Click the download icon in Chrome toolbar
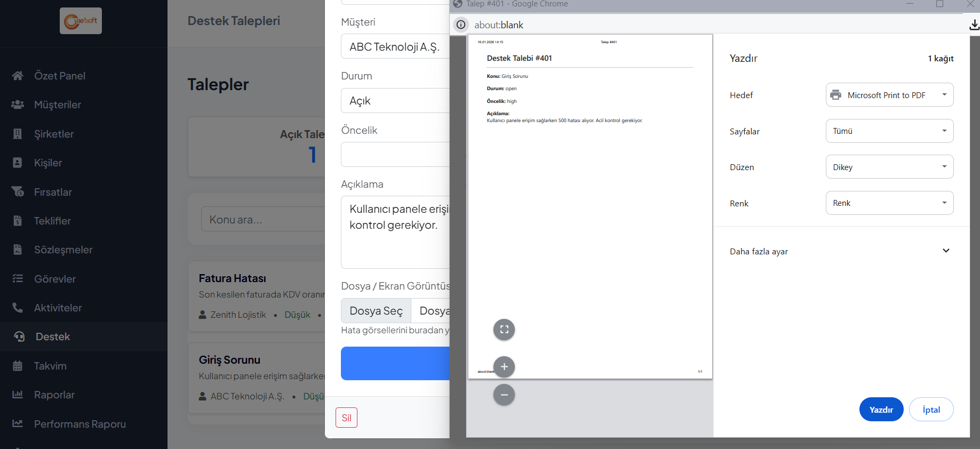This screenshot has height=449, width=980. (974, 25)
